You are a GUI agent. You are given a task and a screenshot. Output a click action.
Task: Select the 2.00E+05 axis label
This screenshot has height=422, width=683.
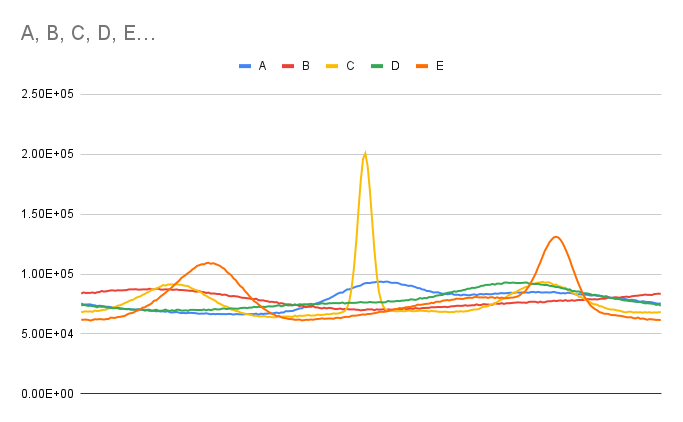tap(49, 154)
